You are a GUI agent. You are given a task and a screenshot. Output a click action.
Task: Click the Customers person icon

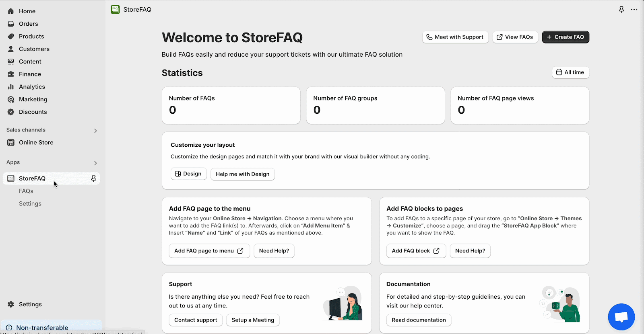[x=11, y=49]
